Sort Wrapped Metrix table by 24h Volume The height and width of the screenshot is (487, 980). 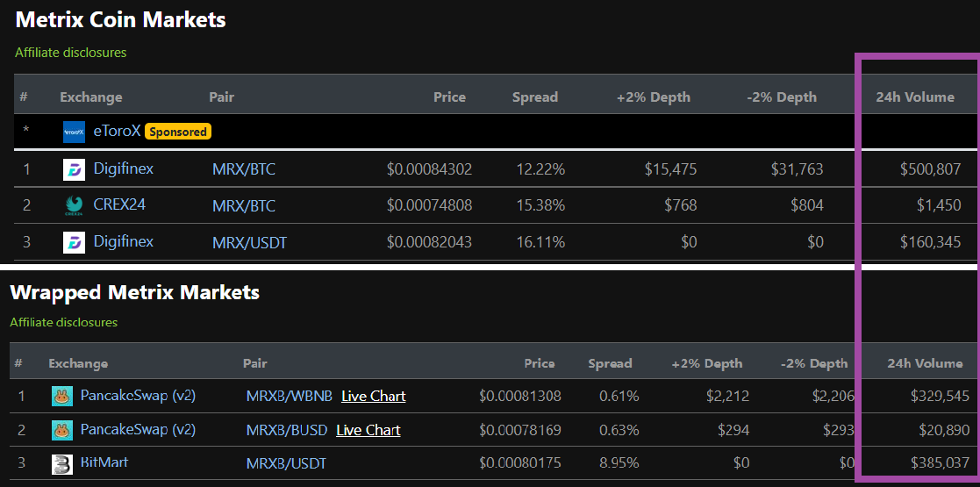point(925,363)
